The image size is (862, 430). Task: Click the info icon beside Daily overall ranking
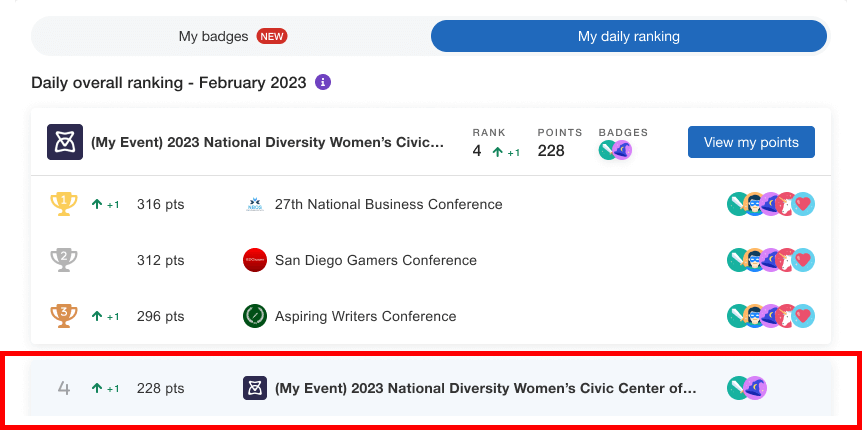(x=323, y=82)
